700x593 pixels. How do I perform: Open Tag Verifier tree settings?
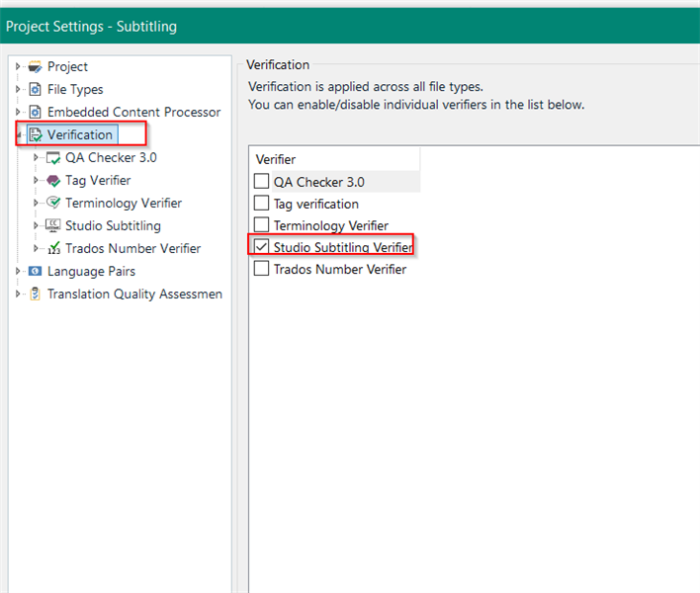coord(98,180)
